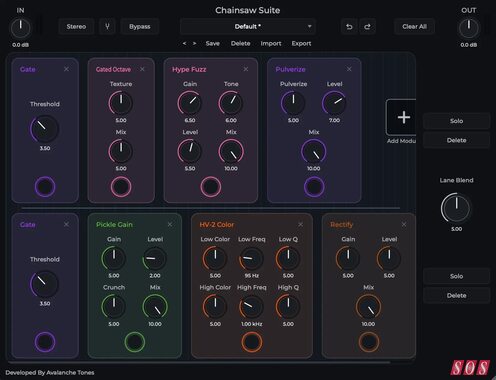Toggle the Hype Fuzz footswitch
Screen dimensions: 496x380
click(x=211, y=187)
